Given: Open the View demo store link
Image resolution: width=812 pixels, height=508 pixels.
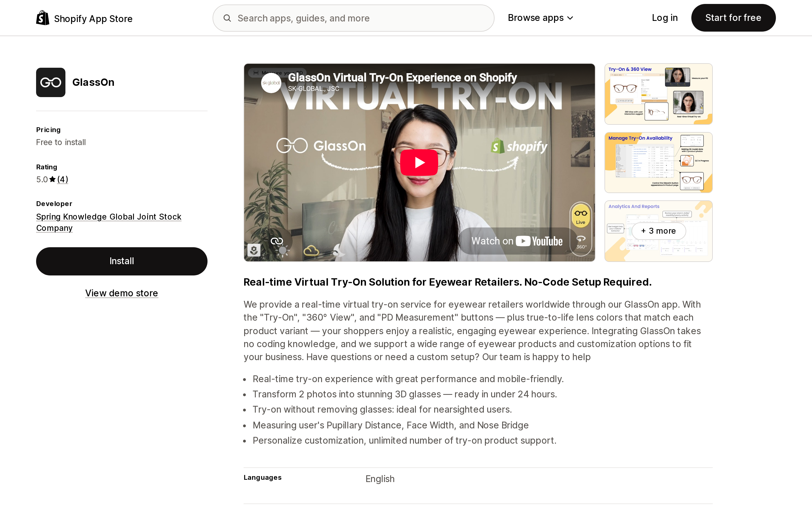Looking at the screenshot, I should pos(122,293).
